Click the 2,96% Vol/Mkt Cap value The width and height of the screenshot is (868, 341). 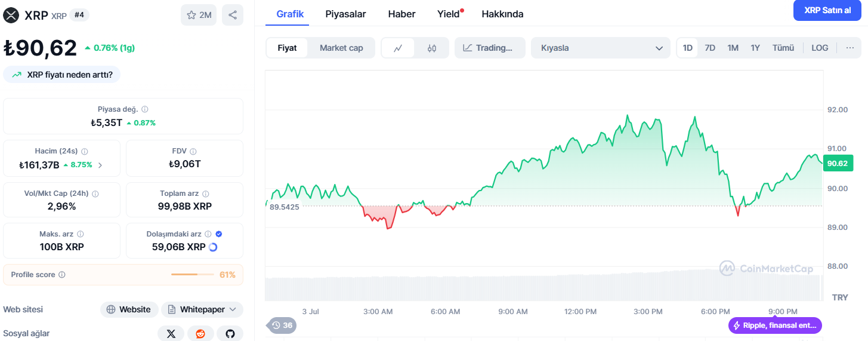click(61, 206)
